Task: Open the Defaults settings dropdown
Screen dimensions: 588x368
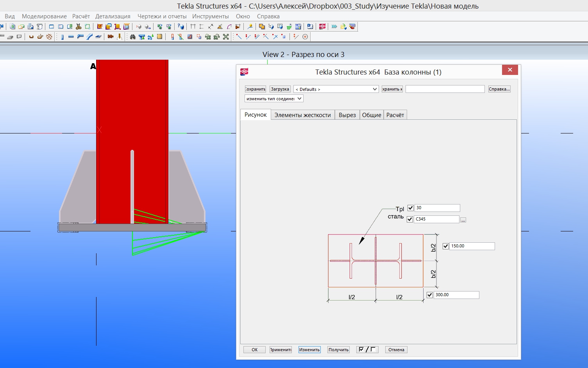Action: click(x=336, y=89)
